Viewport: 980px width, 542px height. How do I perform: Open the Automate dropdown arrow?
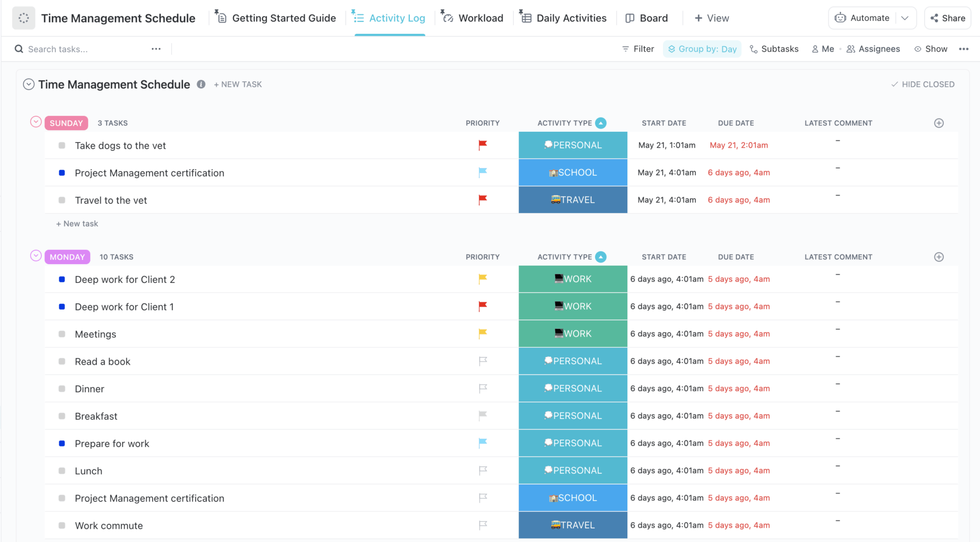905,18
